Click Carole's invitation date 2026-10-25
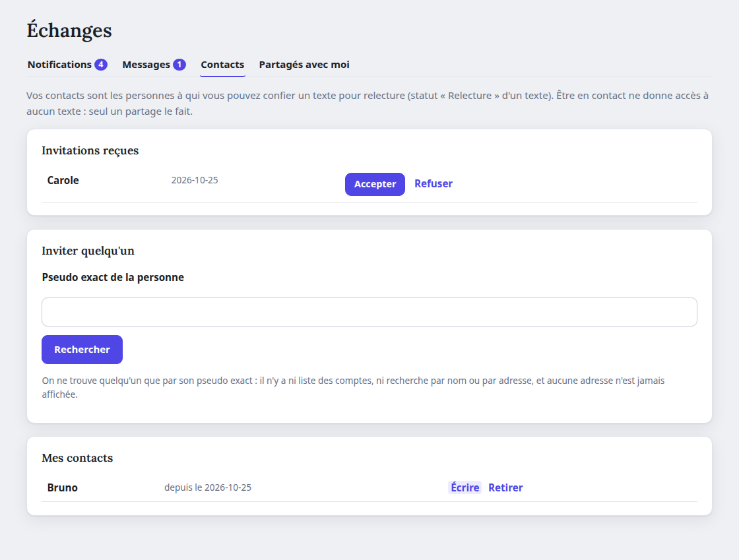 [195, 180]
